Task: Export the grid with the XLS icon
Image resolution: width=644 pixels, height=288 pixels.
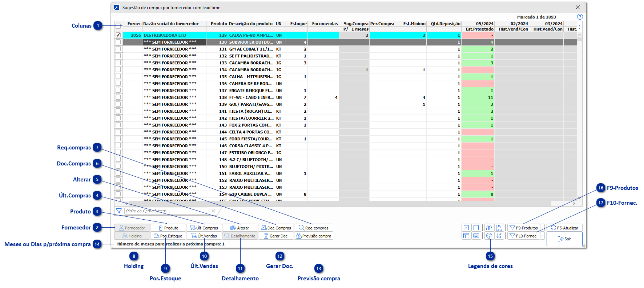Action: 499,228
